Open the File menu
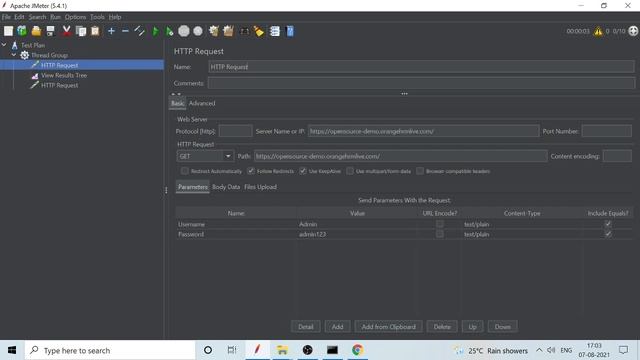The height and width of the screenshot is (360, 640). (x=6, y=17)
